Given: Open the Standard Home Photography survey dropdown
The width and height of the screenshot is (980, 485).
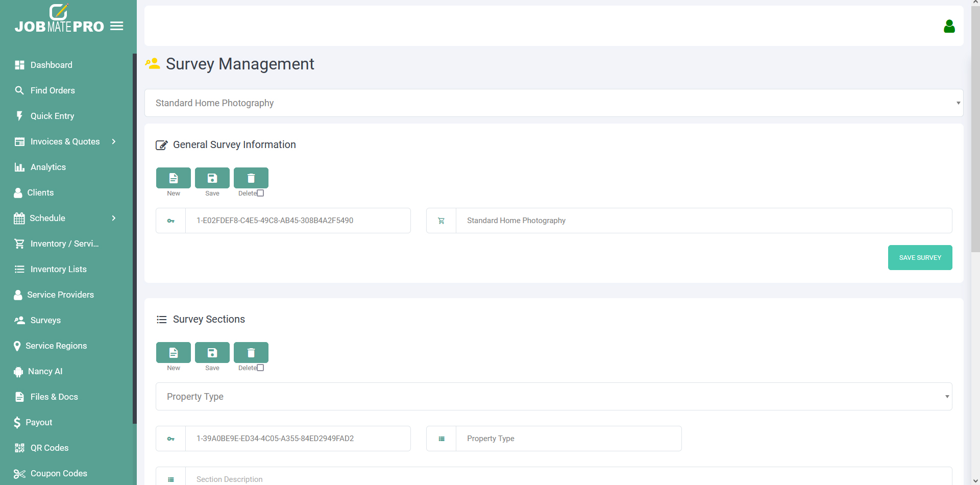Looking at the screenshot, I should pos(554,103).
